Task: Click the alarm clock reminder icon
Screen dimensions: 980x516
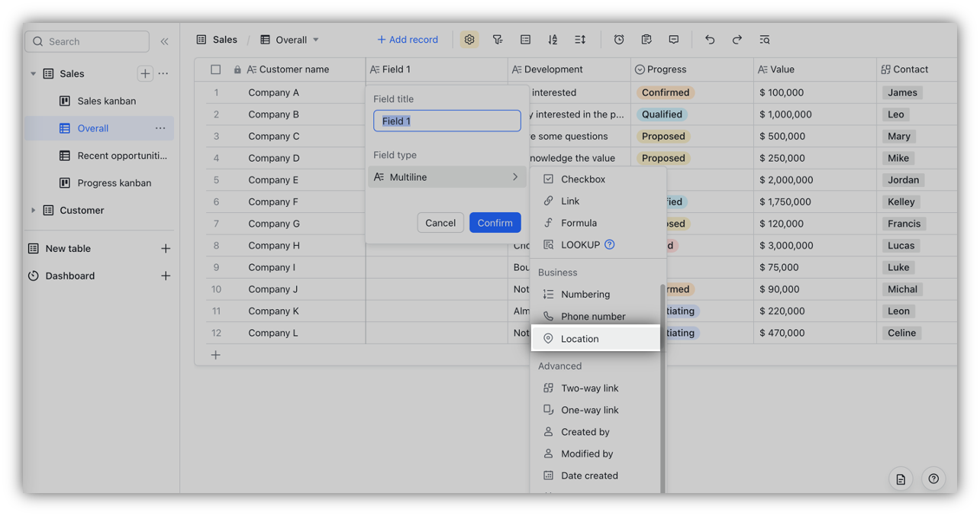Action: pyautogui.click(x=619, y=40)
